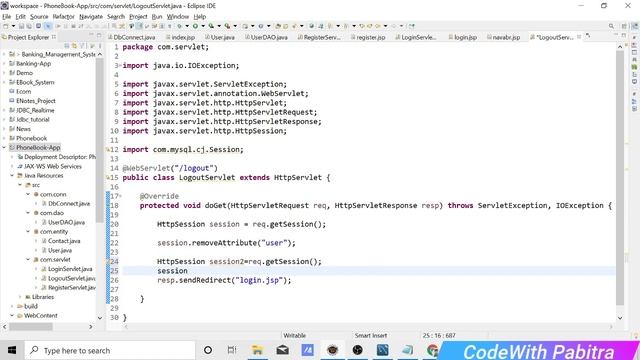Switch to the LoginServle... editor tab
Screen dimensions: 640x360
tap(416, 37)
